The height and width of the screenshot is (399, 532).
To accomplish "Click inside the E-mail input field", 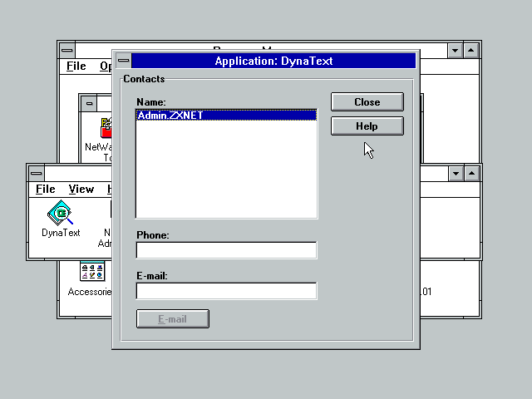I will [226, 291].
